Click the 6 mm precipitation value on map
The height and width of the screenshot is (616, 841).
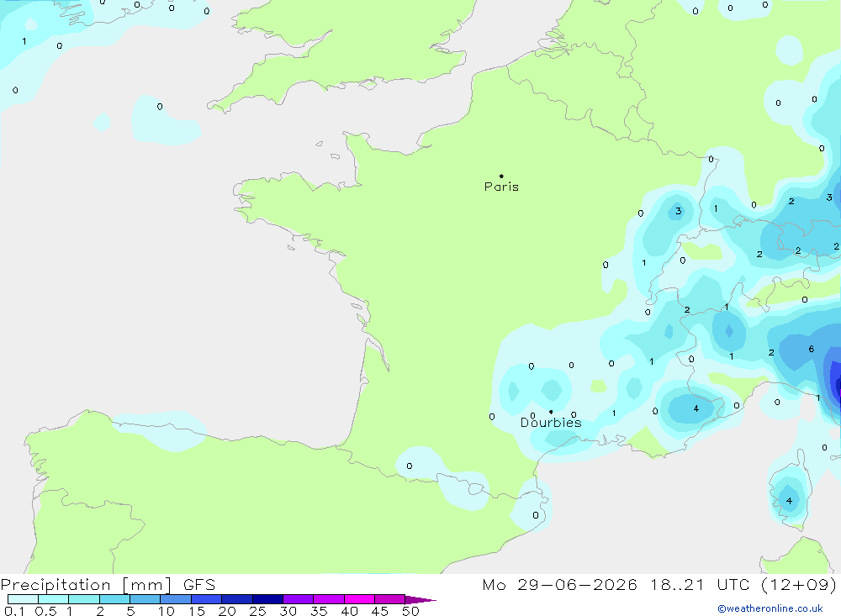811,349
